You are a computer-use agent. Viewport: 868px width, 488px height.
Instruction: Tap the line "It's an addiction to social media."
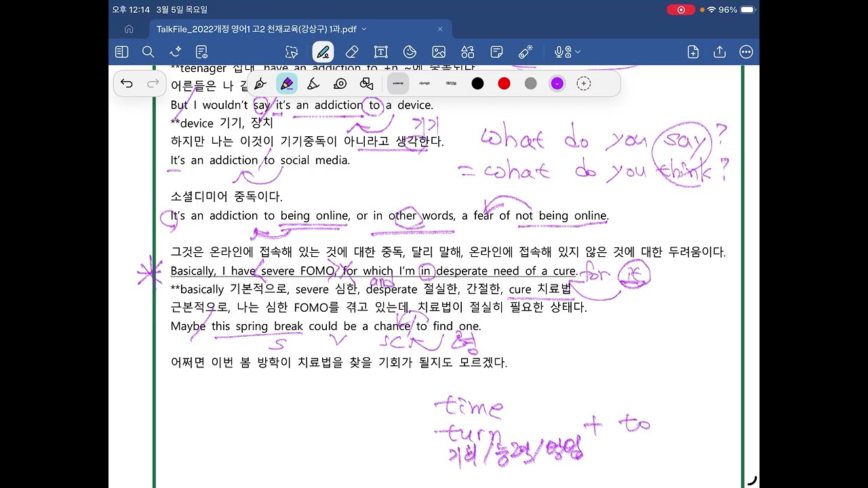click(260, 160)
